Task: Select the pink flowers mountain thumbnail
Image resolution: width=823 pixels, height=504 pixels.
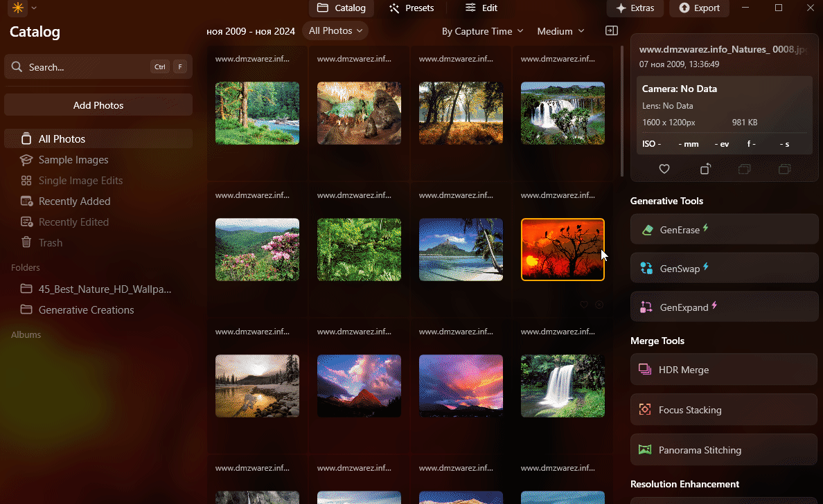Action: pyautogui.click(x=257, y=250)
